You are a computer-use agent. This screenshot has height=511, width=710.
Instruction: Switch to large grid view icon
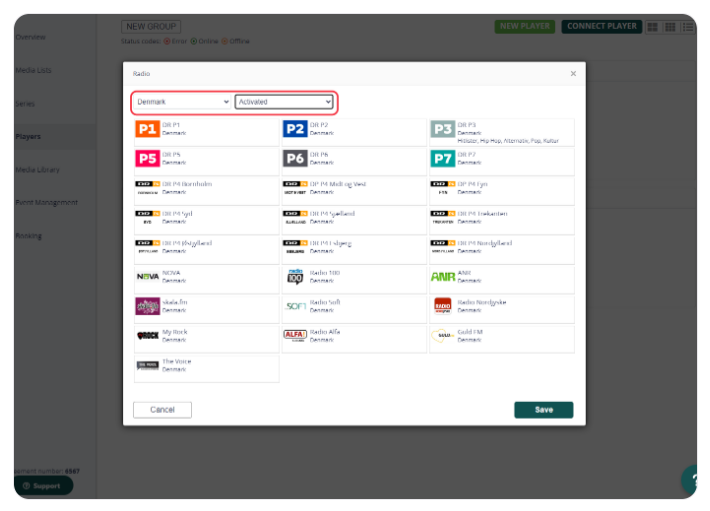click(x=652, y=27)
